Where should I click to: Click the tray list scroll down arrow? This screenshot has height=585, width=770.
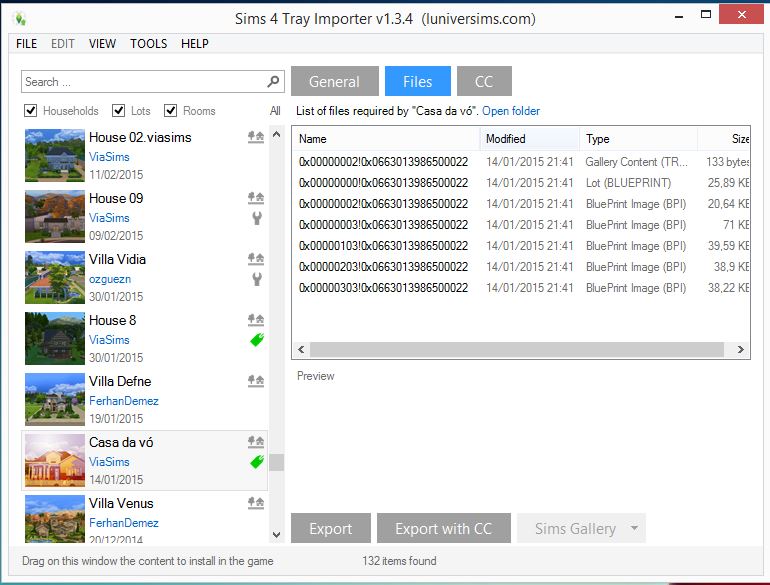pyautogui.click(x=276, y=534)
